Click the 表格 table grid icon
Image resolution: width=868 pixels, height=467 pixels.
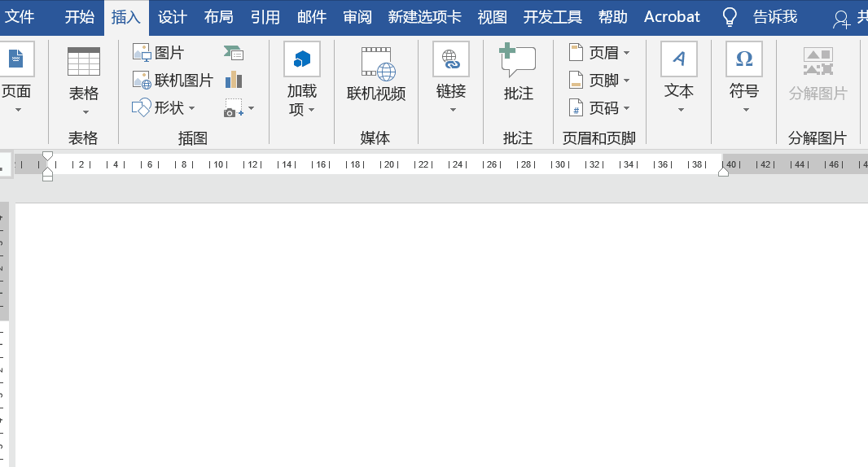(84, 61)
